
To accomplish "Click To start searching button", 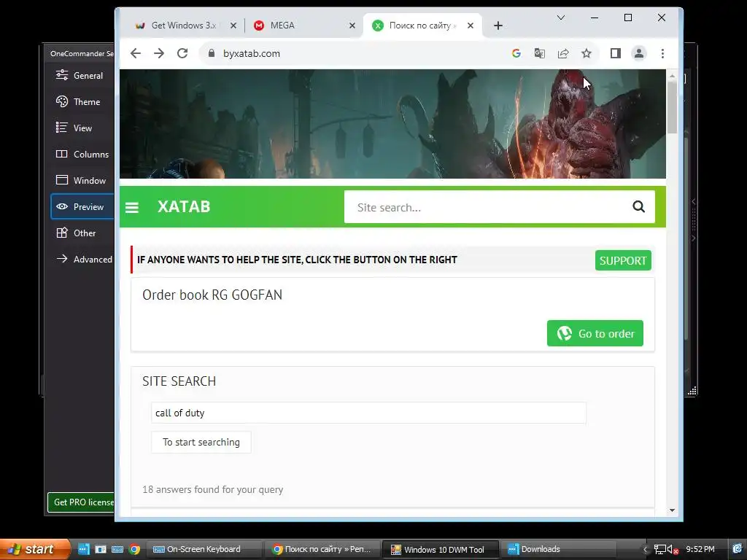I will pos(201,443).
